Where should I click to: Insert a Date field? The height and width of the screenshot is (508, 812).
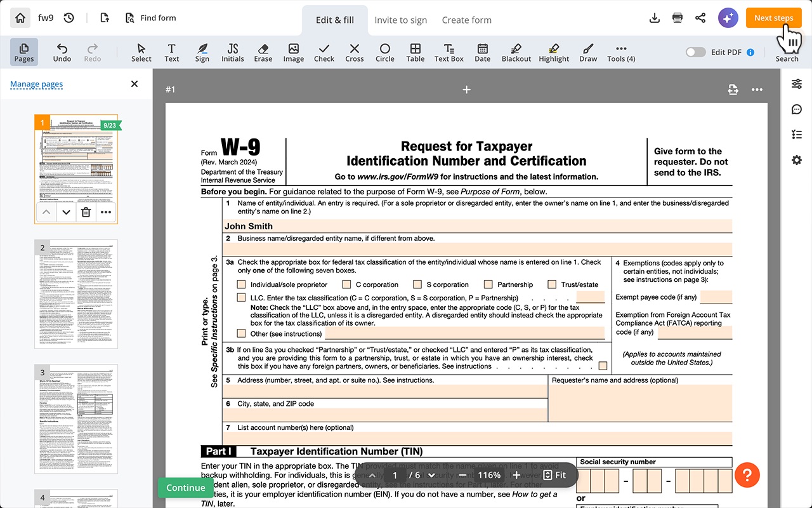click(x=483, y=52)
